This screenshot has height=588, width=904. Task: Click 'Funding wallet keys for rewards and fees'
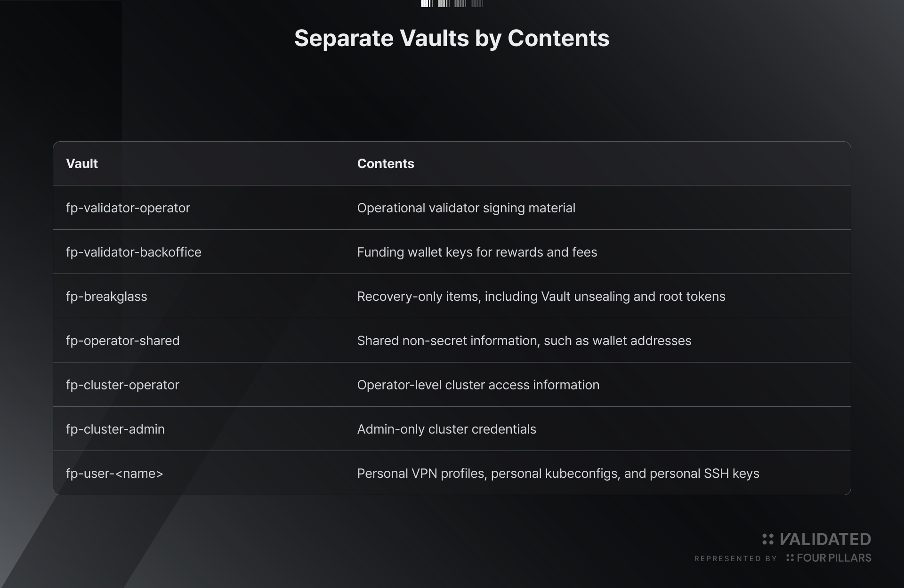point(477,252)
